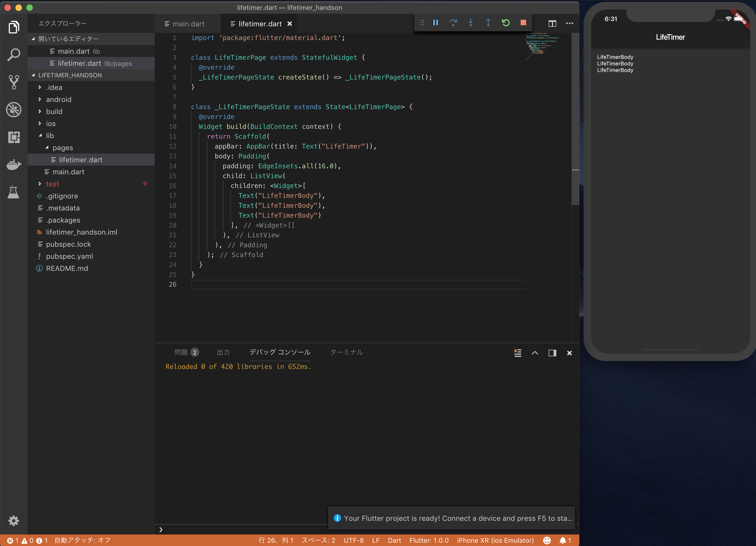Screen dimensions: 756x546
Task: Open the pubspec.yaml file
Action: click(91, 256)
